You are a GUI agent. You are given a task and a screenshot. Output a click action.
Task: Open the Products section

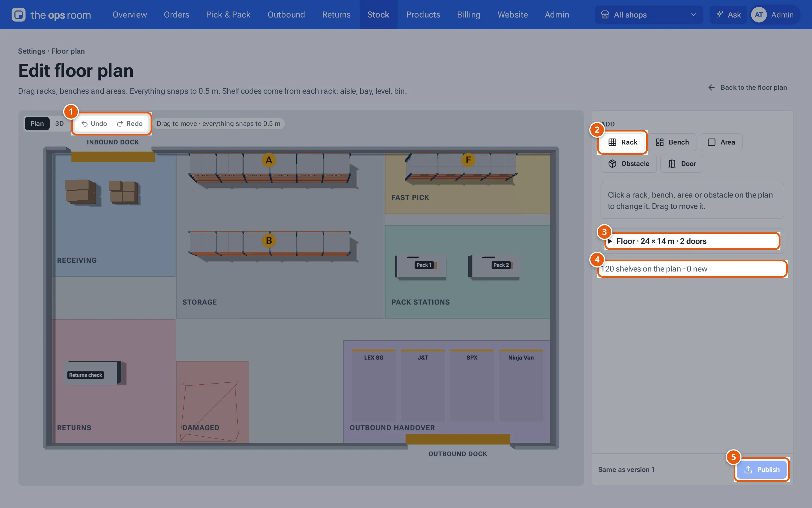coord(423,15)
